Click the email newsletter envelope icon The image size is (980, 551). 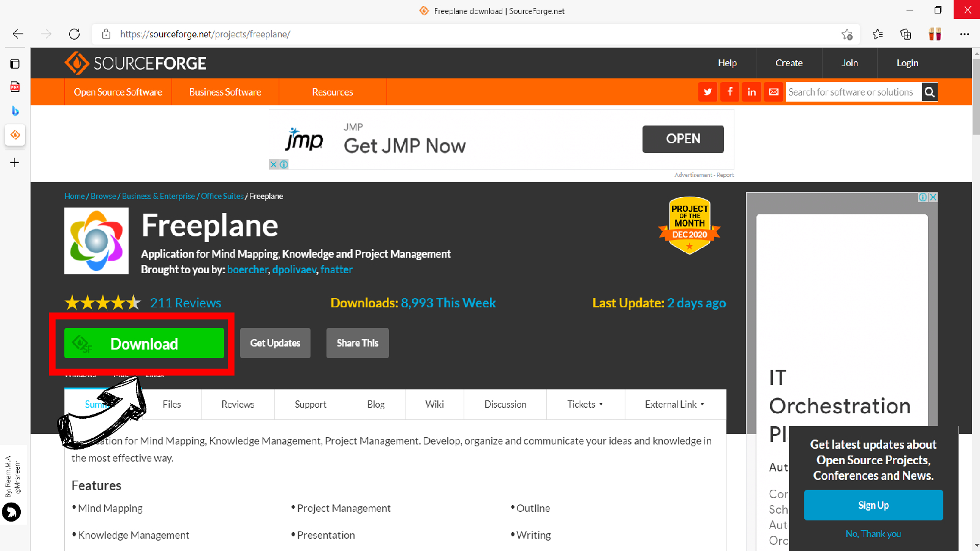point(774,92)
